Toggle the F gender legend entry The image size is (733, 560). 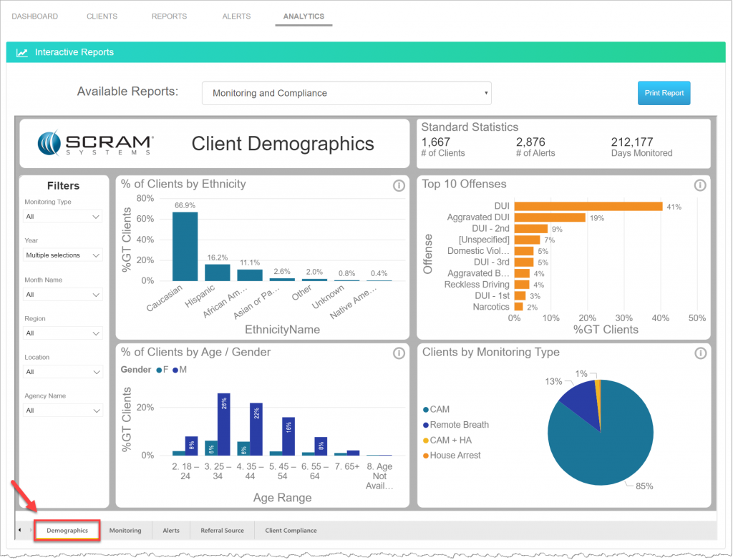(163, 370)
